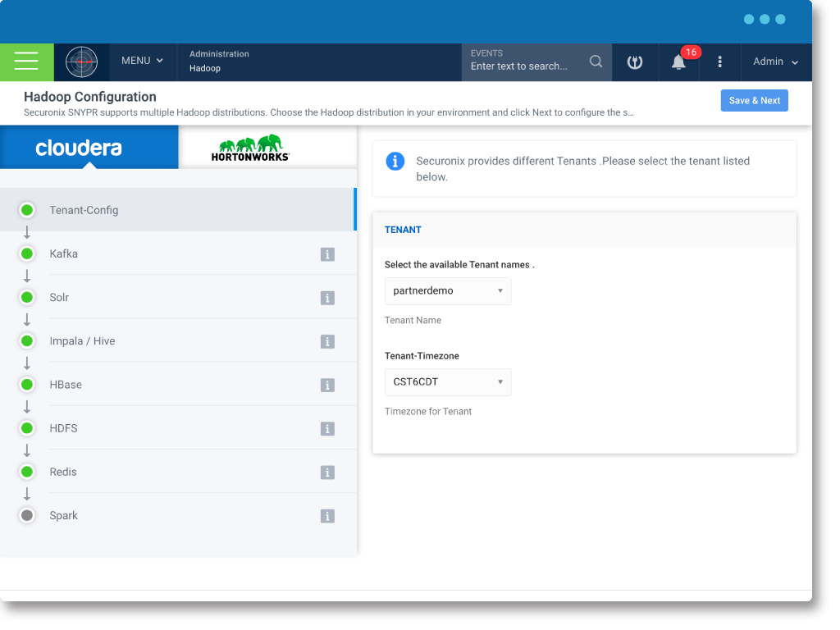This screenshot has height=630, width=840.
Task: Click the events search text field
Action: [x=525, y=66]
